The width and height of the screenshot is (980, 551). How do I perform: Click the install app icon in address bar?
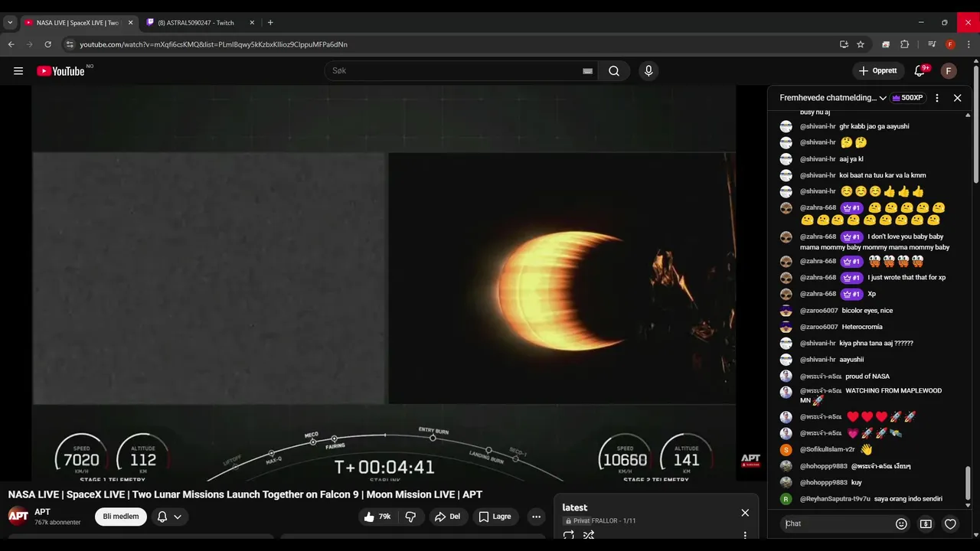coord(844,44)
